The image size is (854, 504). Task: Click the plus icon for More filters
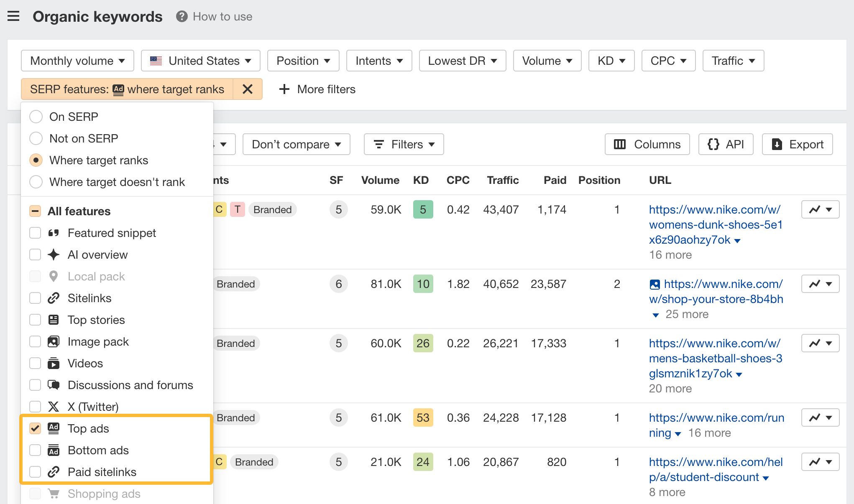[284, 89]
